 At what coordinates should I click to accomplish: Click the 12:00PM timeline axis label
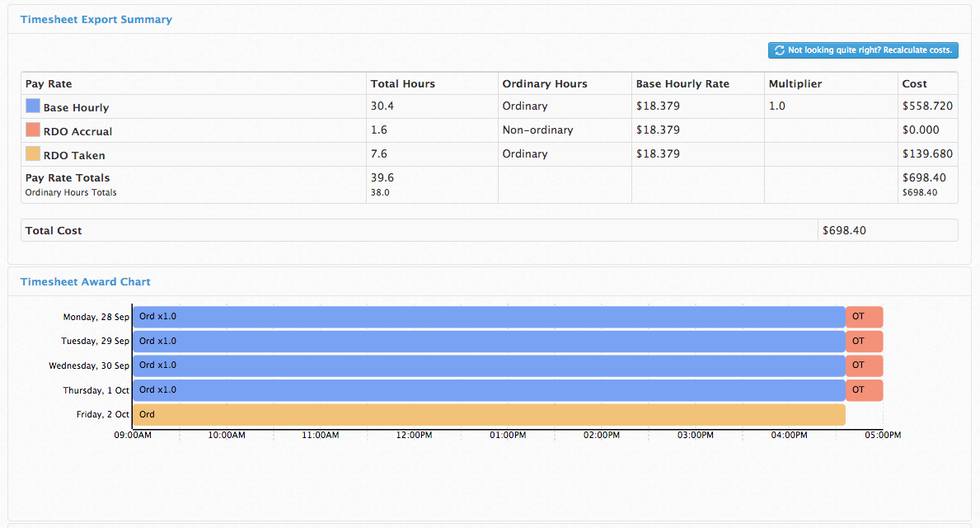(x=414, y=435)
